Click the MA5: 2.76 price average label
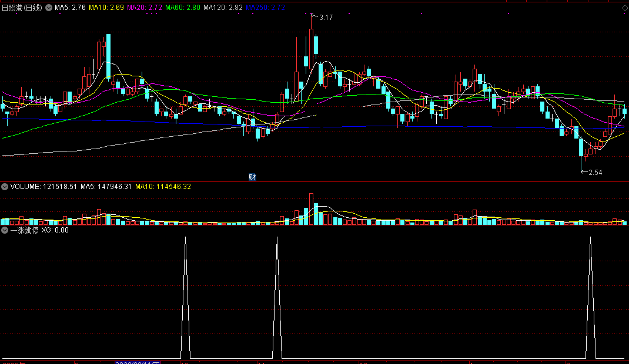Screen dimensions: 629x364 click(70, 8)
